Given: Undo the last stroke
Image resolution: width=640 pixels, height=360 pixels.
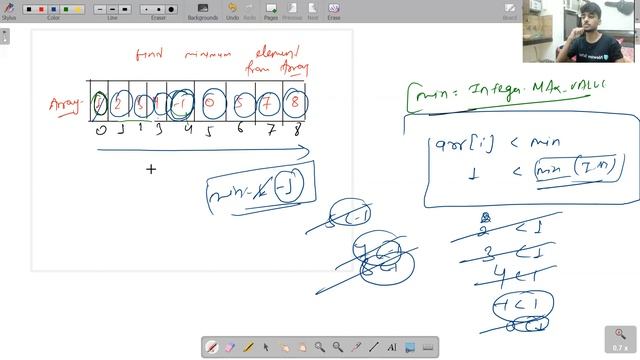Looking at the screenshot, I should [232, 11].
